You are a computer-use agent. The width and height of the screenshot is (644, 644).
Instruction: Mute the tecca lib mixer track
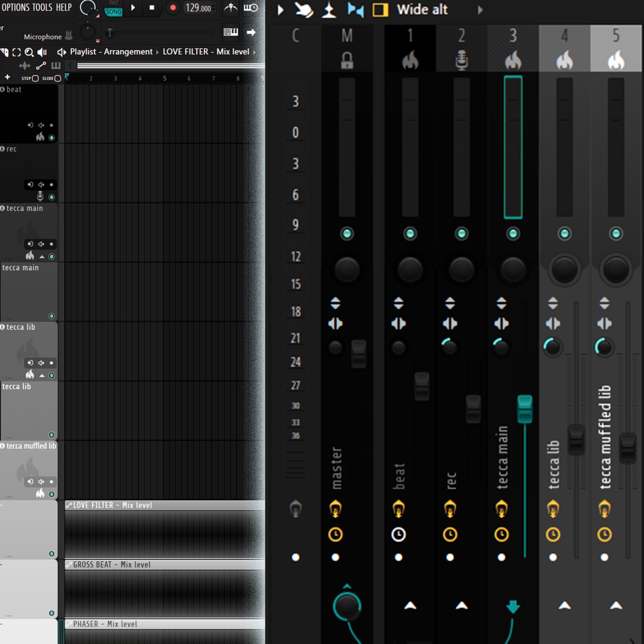click(x=565, y=234)
